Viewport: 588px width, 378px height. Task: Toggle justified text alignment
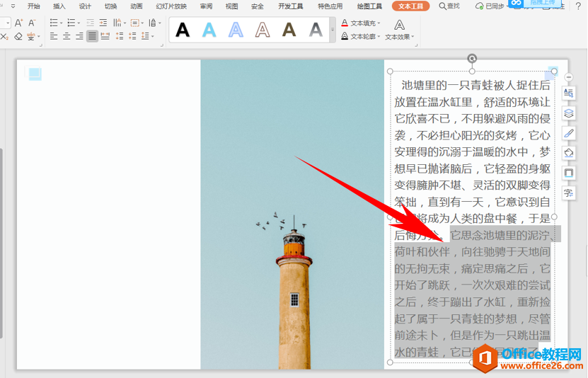[x=92, y=36]
